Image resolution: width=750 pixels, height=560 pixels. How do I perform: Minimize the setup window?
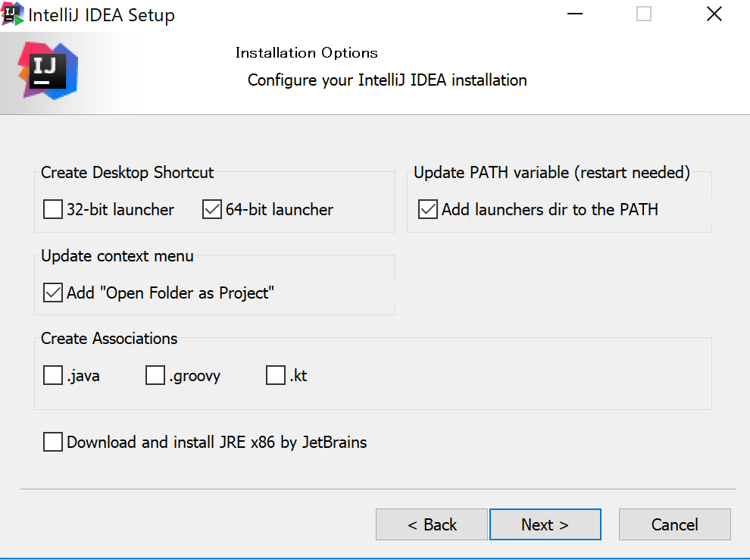[574, 14]
